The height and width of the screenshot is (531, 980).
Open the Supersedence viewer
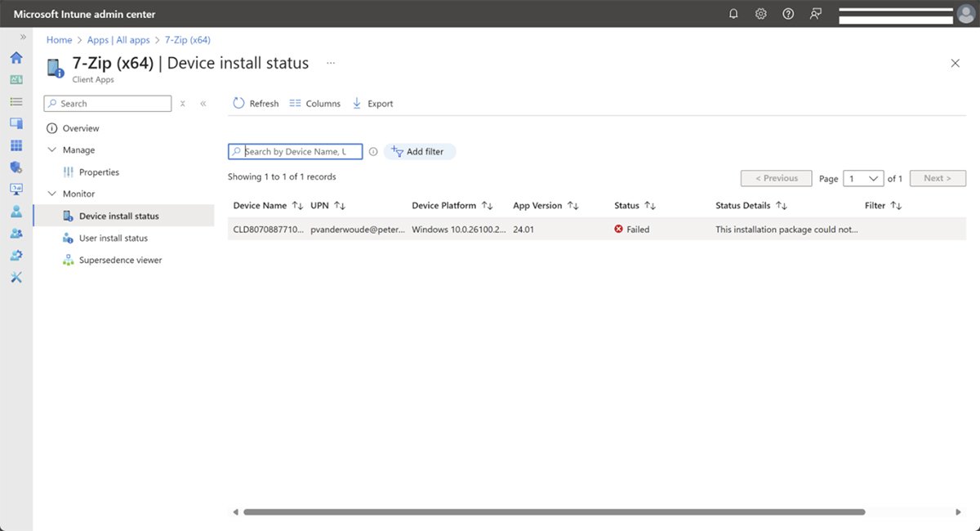coord(120,261)
